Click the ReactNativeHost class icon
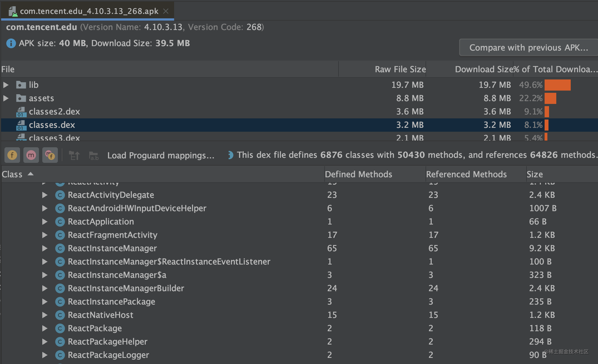 point(60,315)
